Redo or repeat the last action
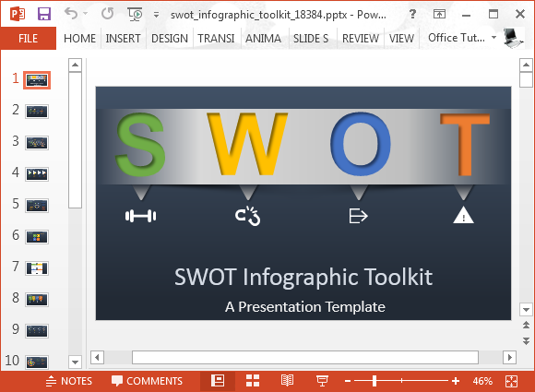The width and height of the screenshot is (535, 392). pyautogui.click(x=108, y=14)
